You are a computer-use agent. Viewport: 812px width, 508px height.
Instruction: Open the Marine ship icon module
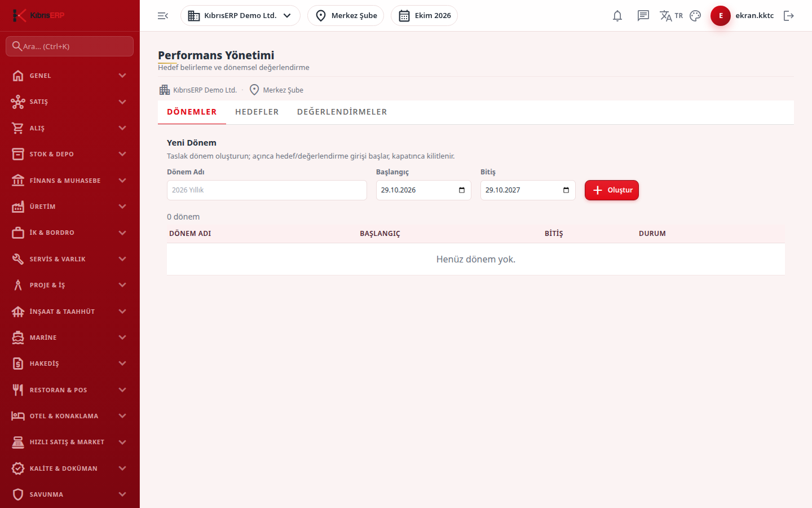tap(18, 338)
